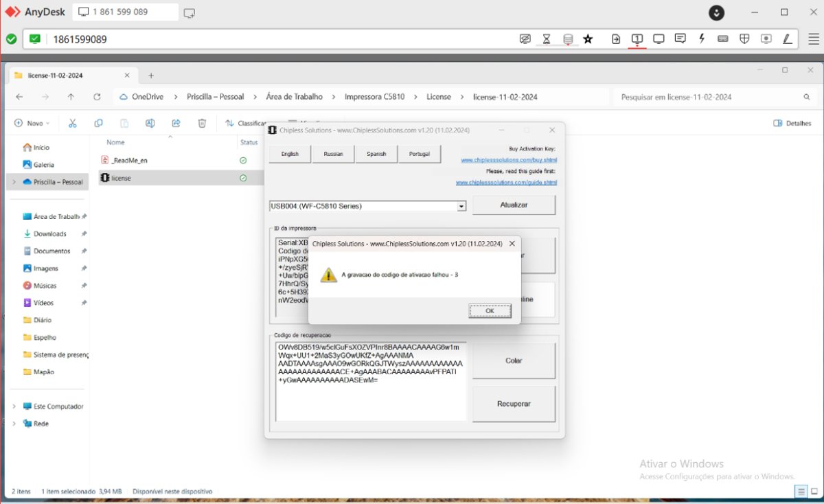Click the Codigo de recuperacao text field
824x504 pixels.
click(371, 382)
